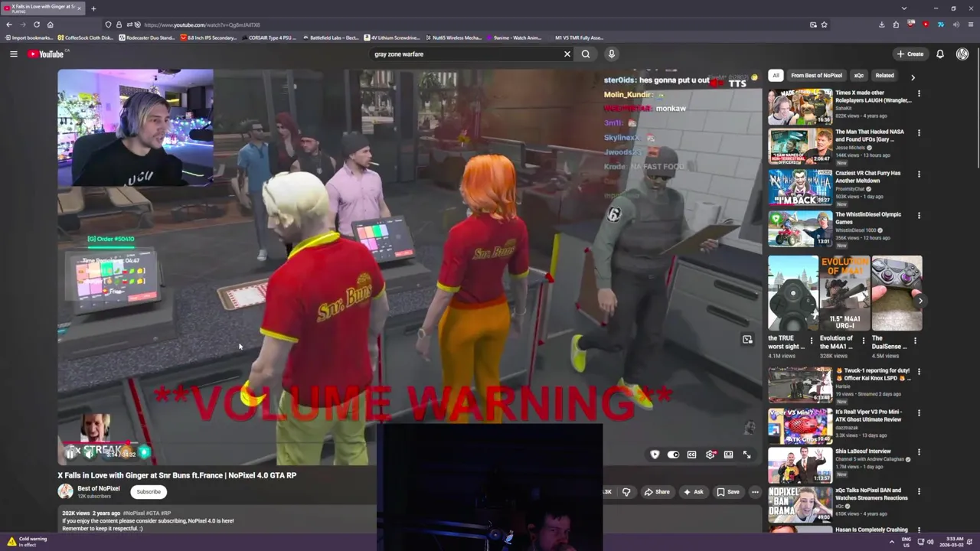Bookmark this page with the star icon
The height and width of the screenshot is (551, 980).
(825, 24)
